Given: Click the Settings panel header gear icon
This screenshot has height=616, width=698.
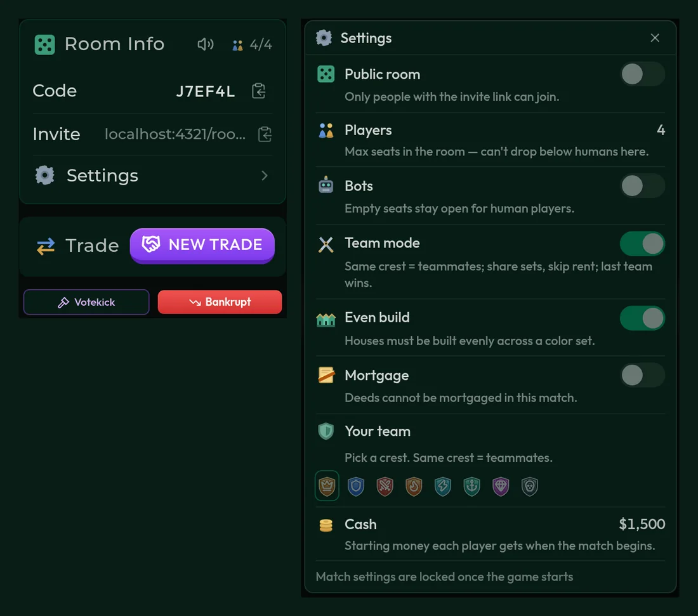Looking at the screenshot, I should click(x=324, y=38).
